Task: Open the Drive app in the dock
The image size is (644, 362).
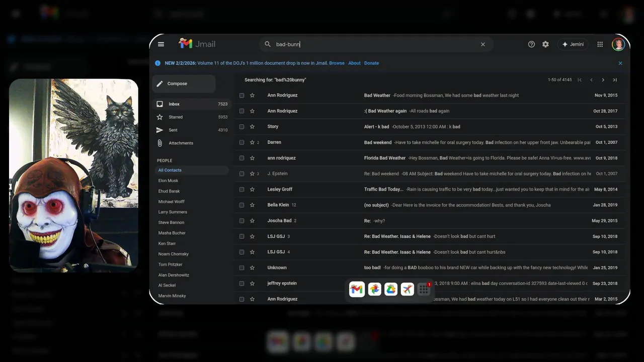Action: 391,289
